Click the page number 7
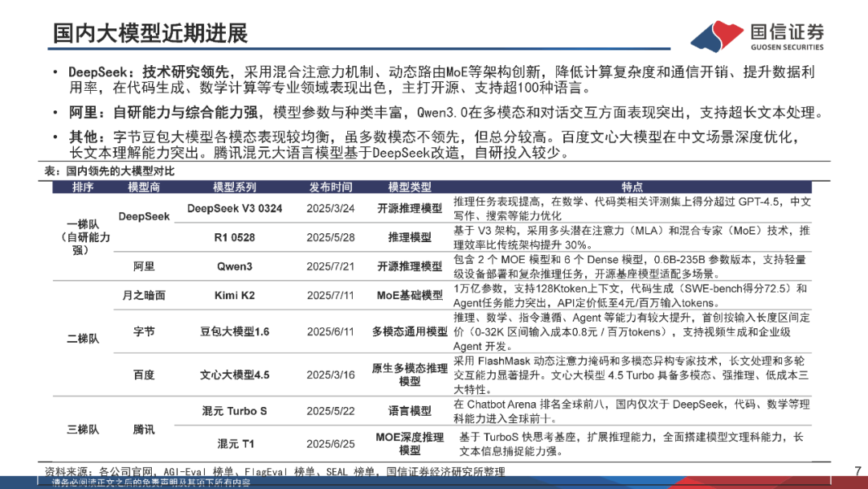The width and height of the screenshot is (868, 489). 858,471
